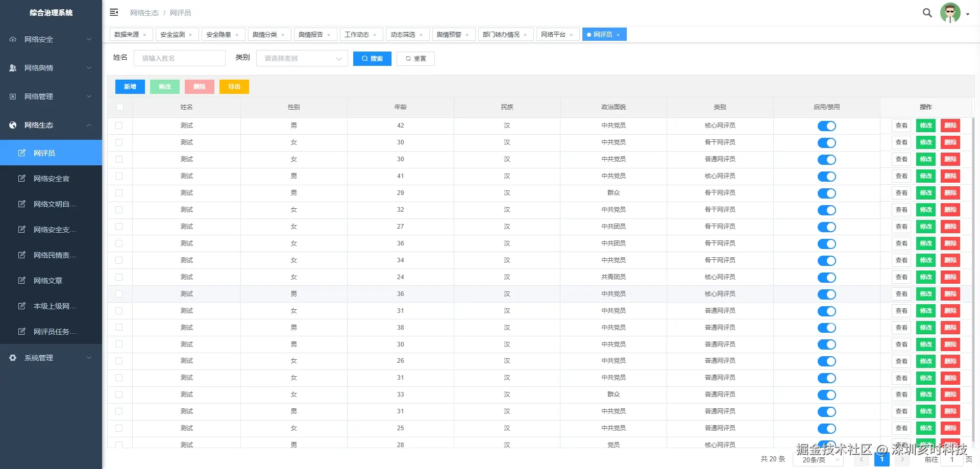The width and height of the screenshot is (980, 469).
Task: Open dropdown caret next to user avatar
Action: 967,14
